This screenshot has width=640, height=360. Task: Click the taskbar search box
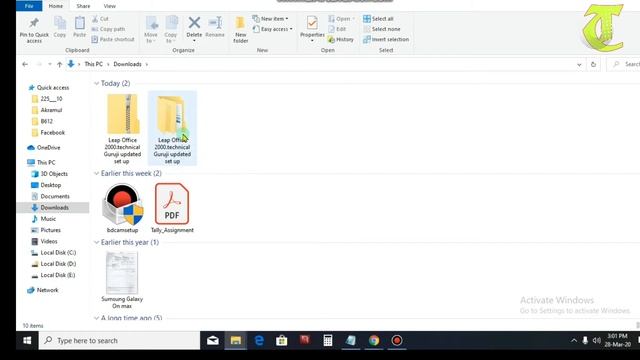point(120,340)
